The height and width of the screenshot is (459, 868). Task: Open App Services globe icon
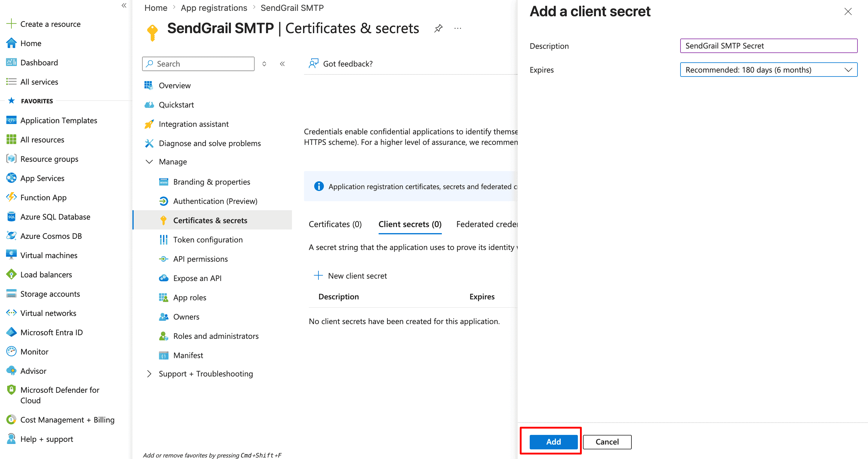coord(11,178)
